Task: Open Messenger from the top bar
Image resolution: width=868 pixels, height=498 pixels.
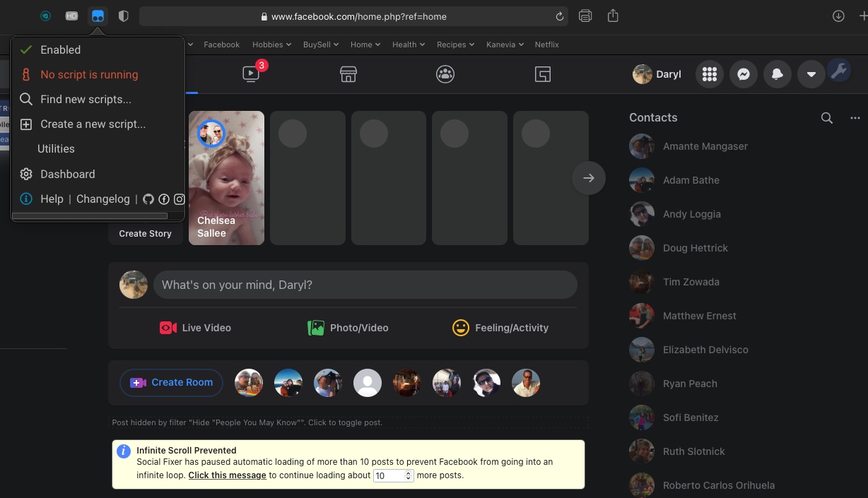Action: tap(743, 74)
